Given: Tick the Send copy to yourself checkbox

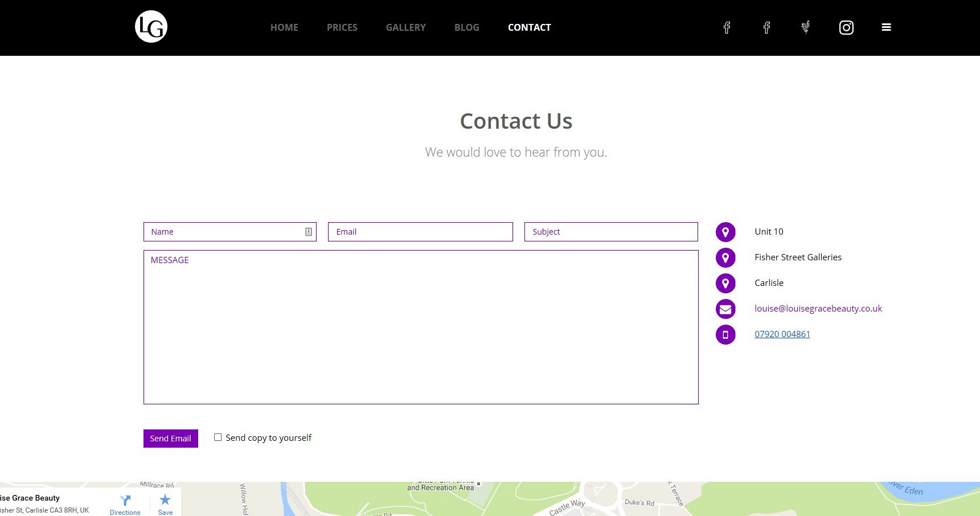Looking at the screenshot, I should (218, 437).
